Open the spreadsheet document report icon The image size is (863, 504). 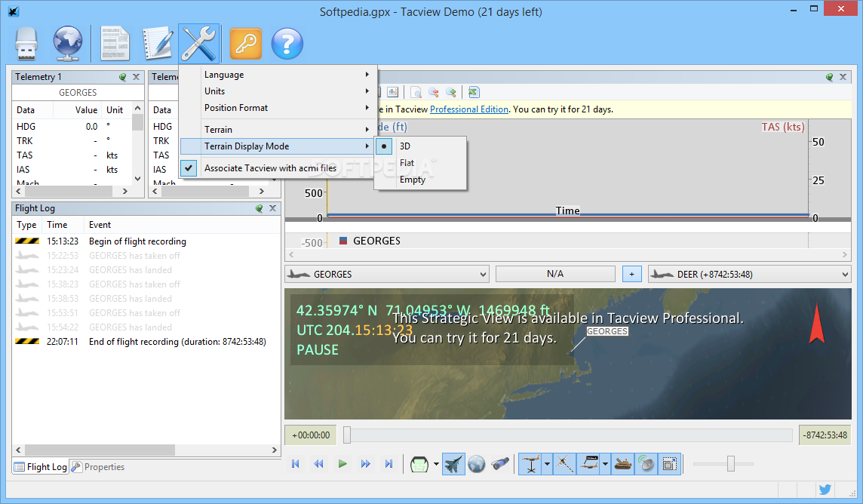pos(115,44)
